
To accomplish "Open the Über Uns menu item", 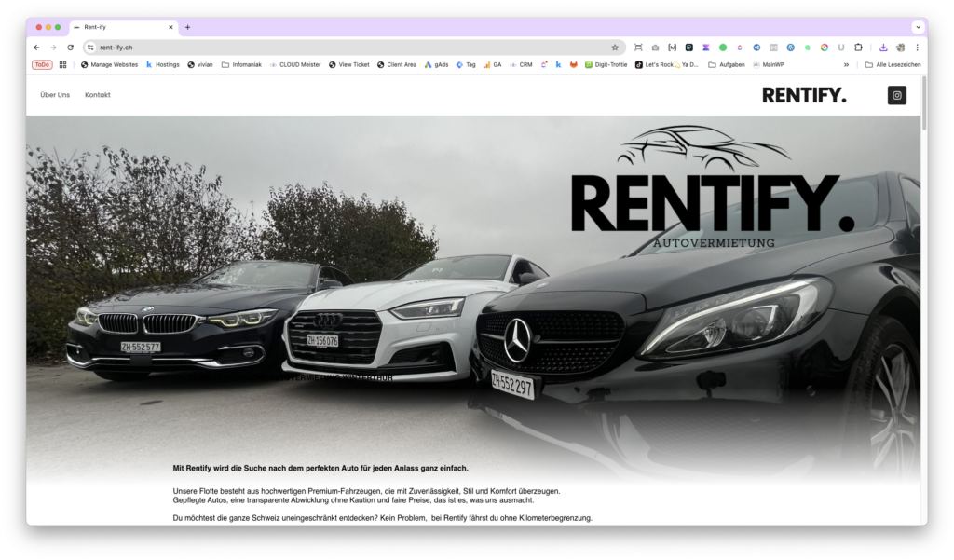I will pos(55,95).
